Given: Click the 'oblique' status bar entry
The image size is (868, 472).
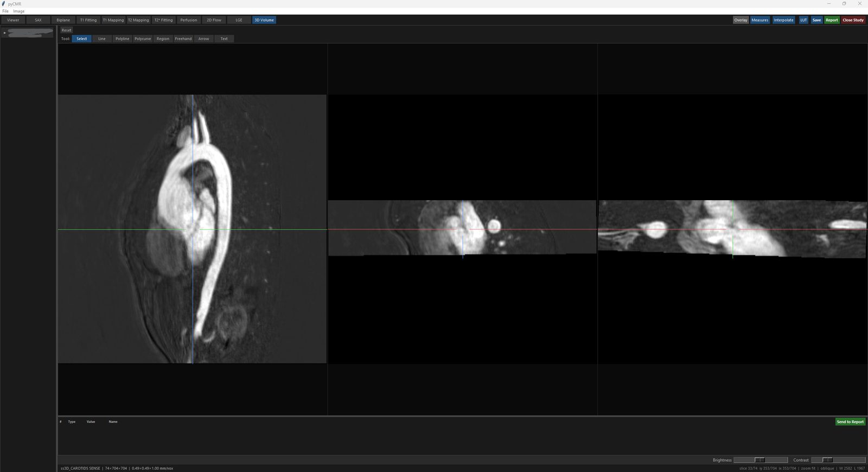Looking at the screenshot, I should (827, 468).
